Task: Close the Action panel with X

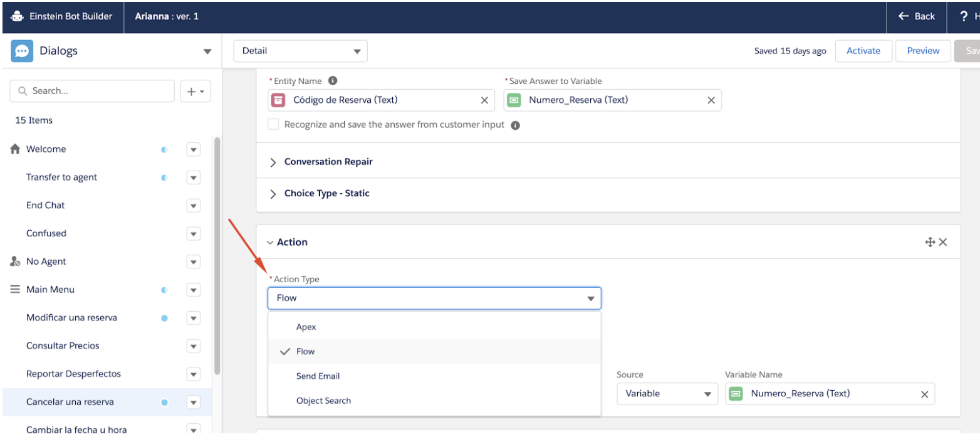Action: 943,242
